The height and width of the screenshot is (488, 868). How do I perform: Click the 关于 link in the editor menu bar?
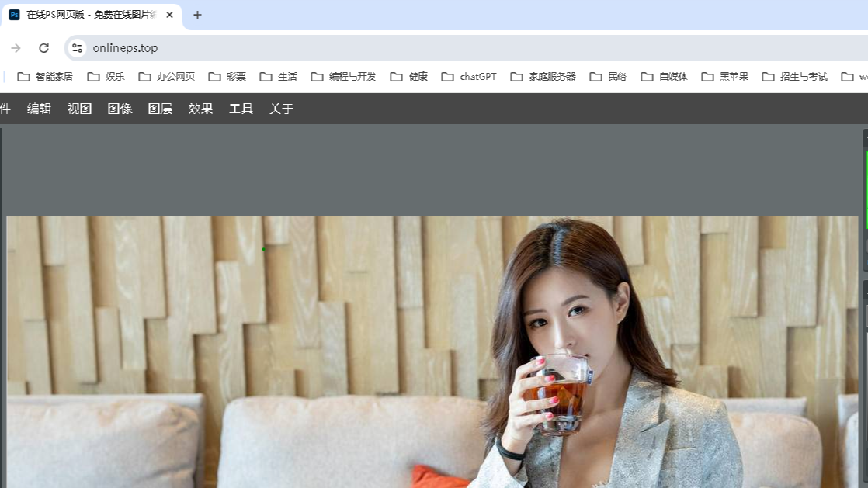[280, 109]
